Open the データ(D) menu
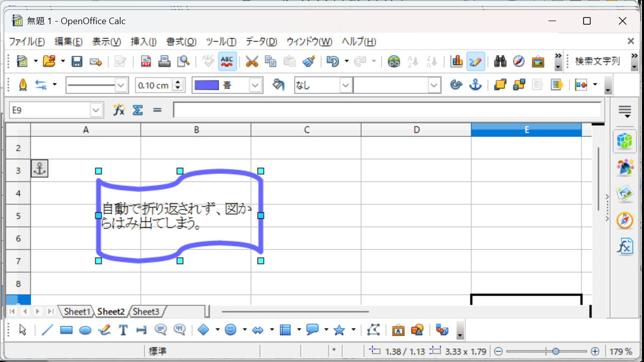Screen dimensions: 644x362 point(262,42)
